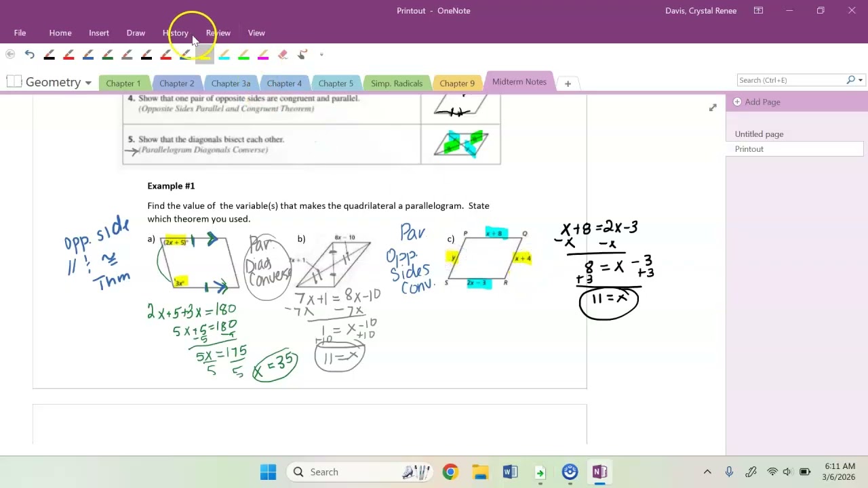This screenshot has width=868, height=488.
Task: Click the microphone tray icon
Action: click(729, 472)
